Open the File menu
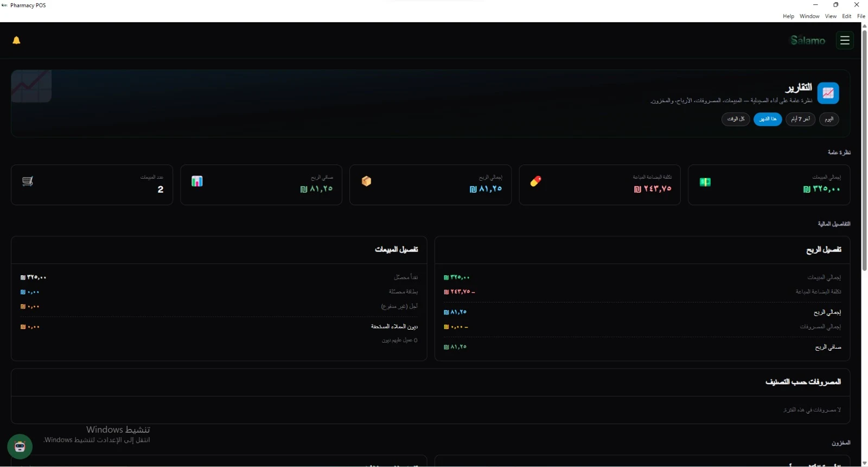Image resolution: width=868 pixels, height=467 pixels. [861, 16]
